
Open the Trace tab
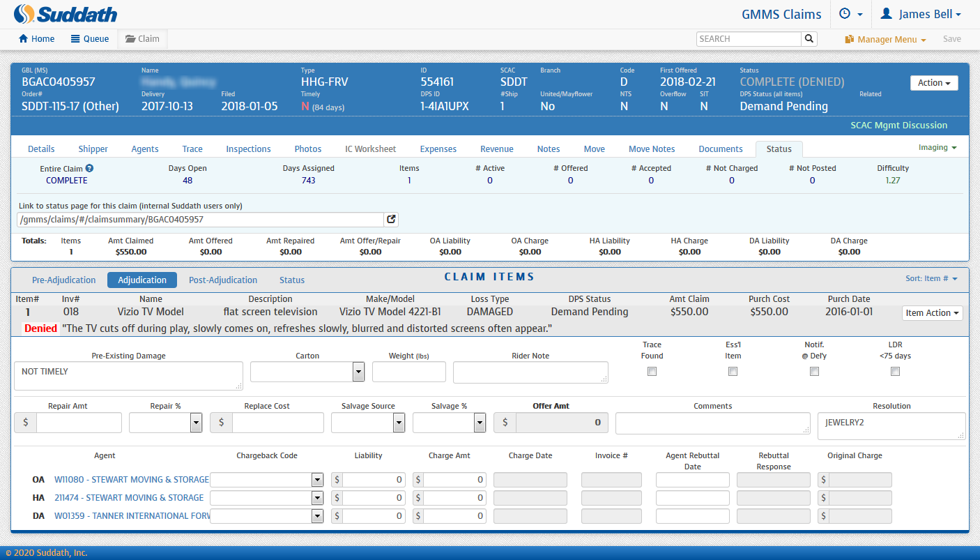[x=192, y=149]
